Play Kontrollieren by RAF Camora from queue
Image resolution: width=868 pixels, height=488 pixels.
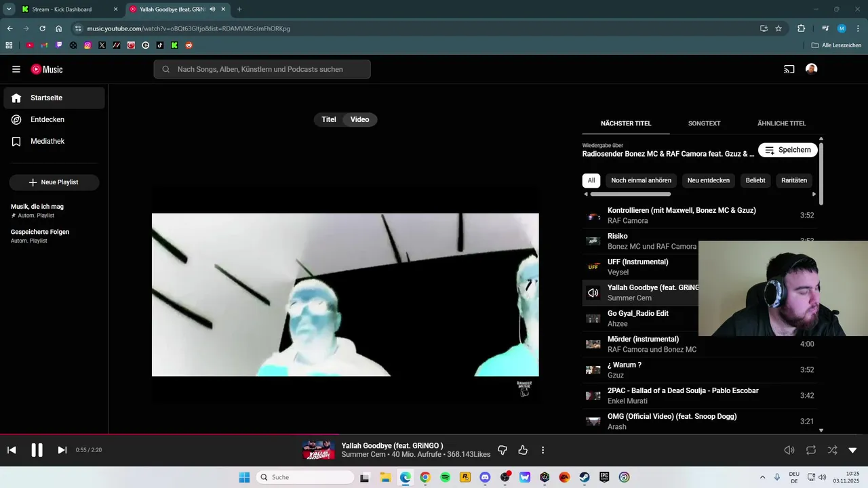click(x=699, y=216)
